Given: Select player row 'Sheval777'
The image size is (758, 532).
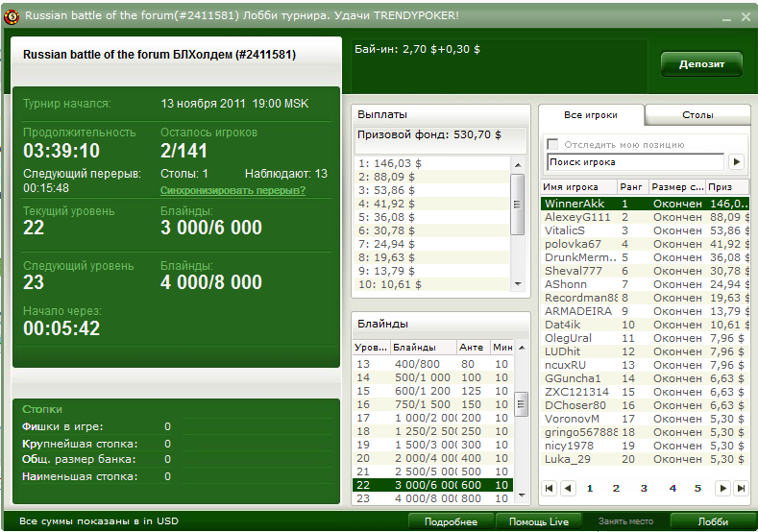Looking at the screenshot, I should pos(645,271).
